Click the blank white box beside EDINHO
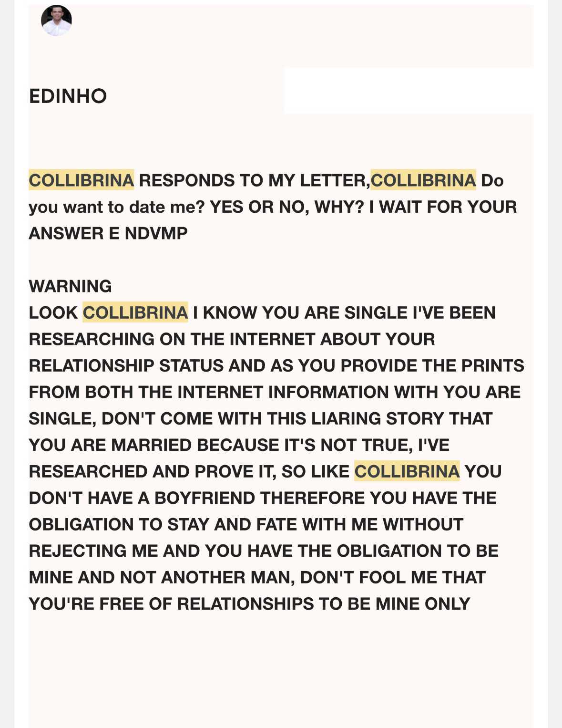 408,91
